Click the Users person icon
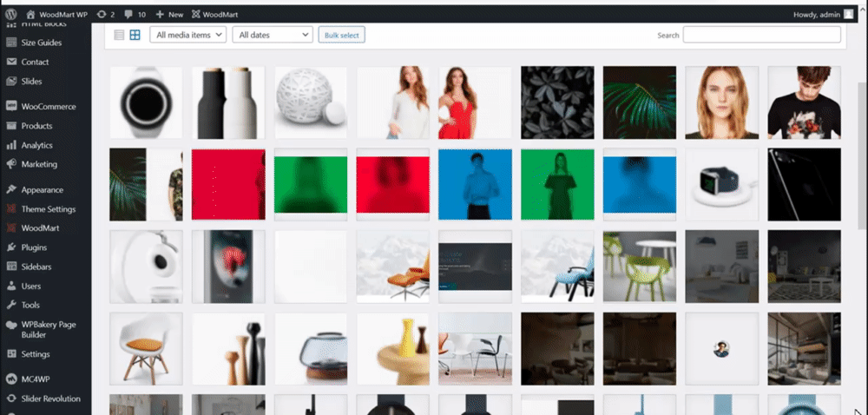Viewport: 868px width, 415px height. pyautogui.click(x=11, y=287)
